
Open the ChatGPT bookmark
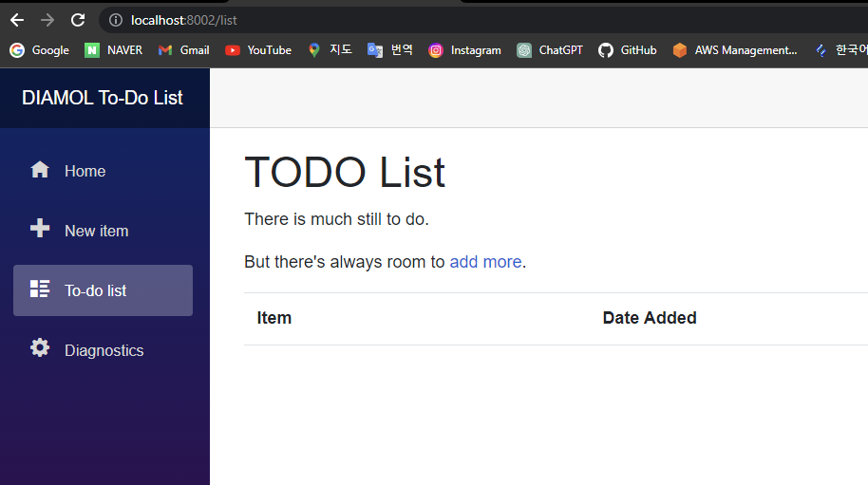coord(550,50)
